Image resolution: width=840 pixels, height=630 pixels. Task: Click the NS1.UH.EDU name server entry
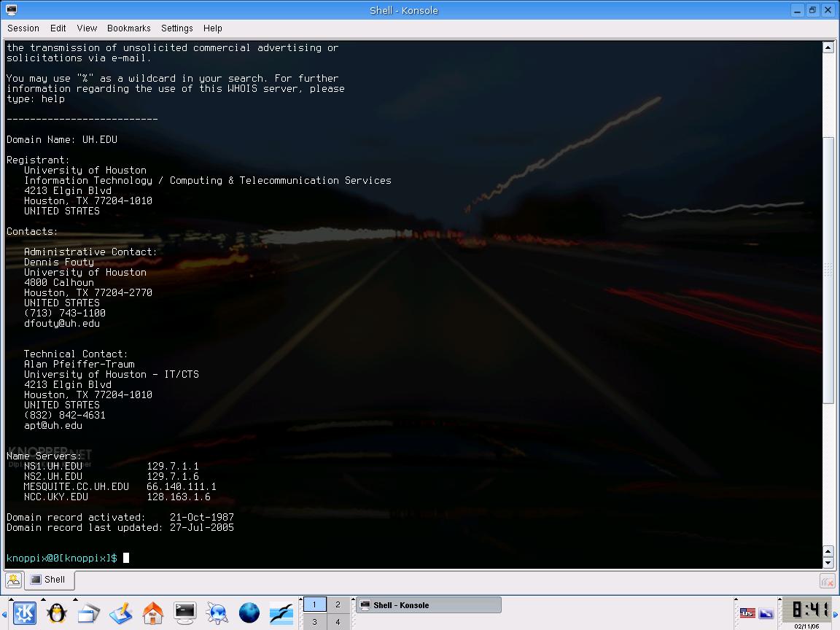(53, 466)
